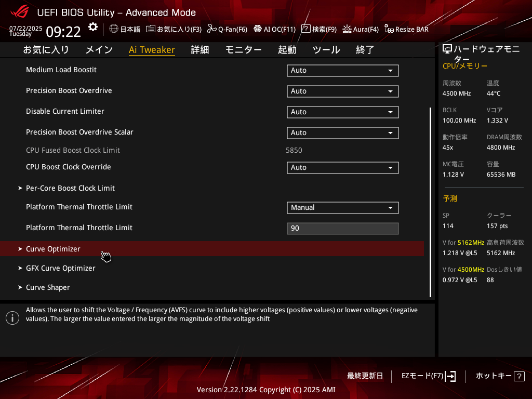Click Resize BAR label

click(412, 29)
